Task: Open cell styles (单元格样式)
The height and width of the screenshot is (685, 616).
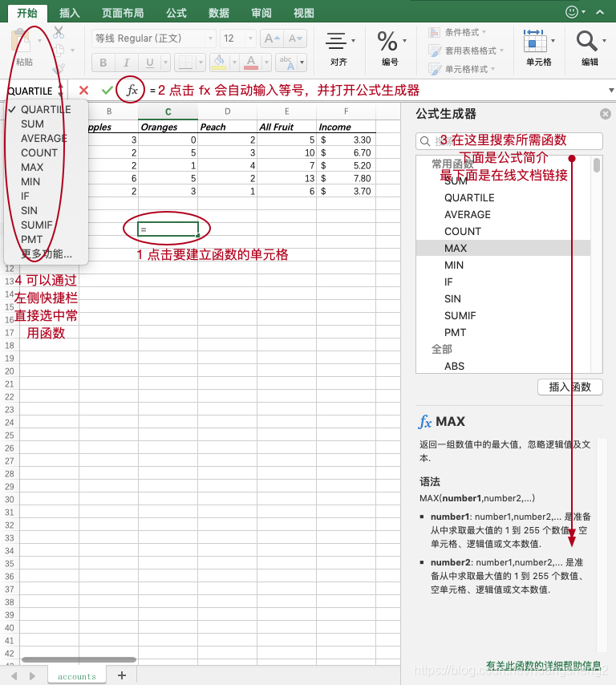Action: pos(462,69)
